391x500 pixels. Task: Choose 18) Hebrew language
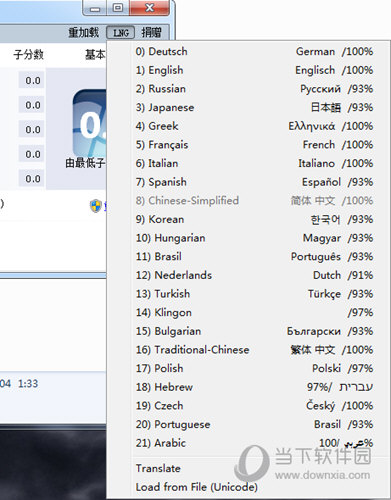[248, 387]
